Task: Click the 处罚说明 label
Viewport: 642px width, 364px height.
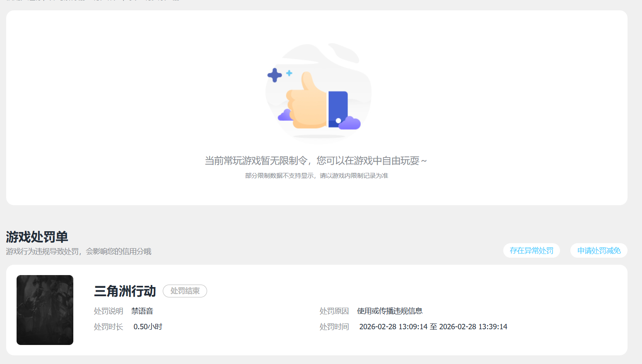Action: pos(109,311)
